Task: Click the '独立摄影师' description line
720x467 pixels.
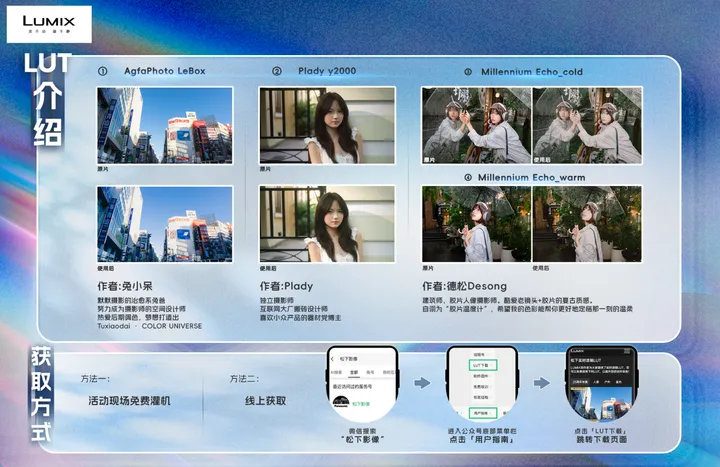Action: tap(277, 300)
